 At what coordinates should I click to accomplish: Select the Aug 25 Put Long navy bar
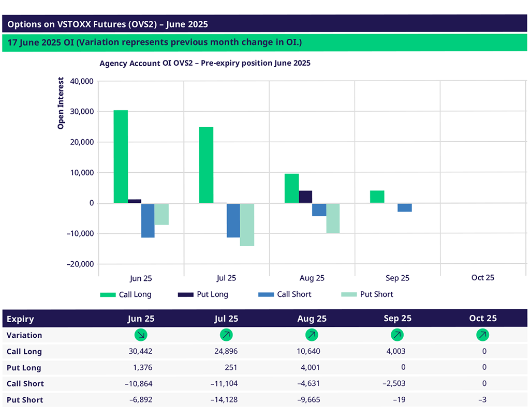(305, 197)
